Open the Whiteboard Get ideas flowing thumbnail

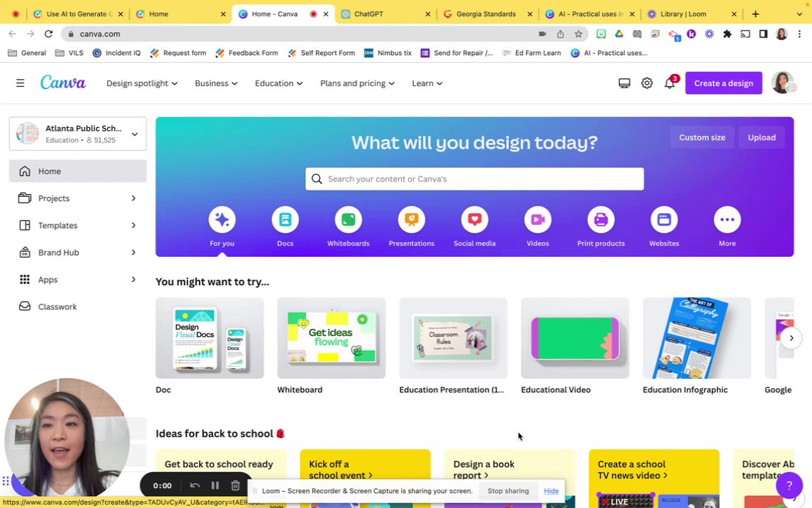point(331,338)
